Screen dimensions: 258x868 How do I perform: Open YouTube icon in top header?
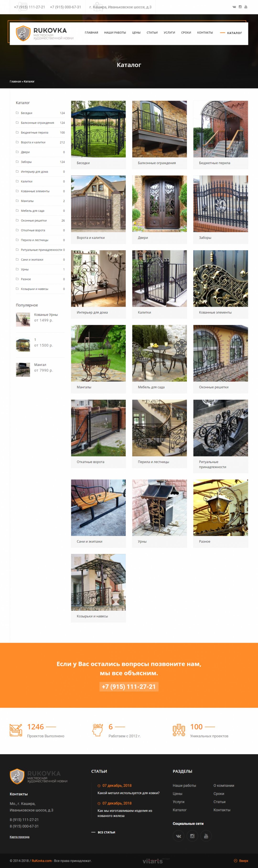point(246,7)
